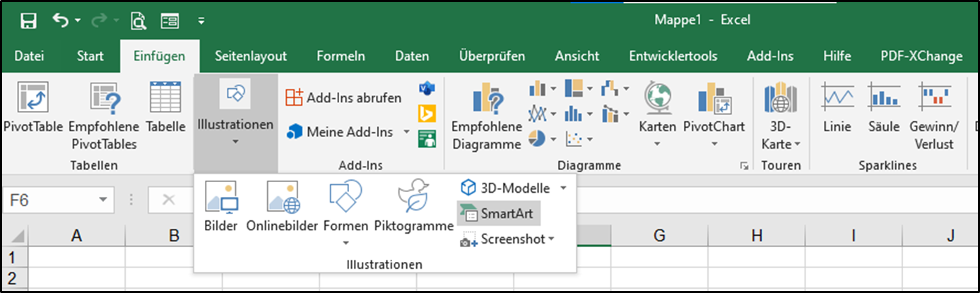Insert a SmartArt graphic
Image resolution: width=980 pixels, height=293 pixels.
(498, 213)
